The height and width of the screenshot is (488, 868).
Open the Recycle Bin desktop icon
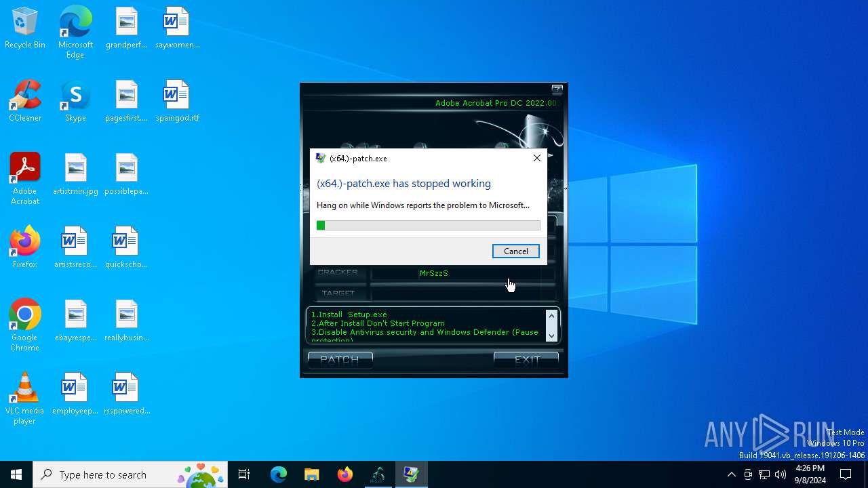click(x=25, y=28)
